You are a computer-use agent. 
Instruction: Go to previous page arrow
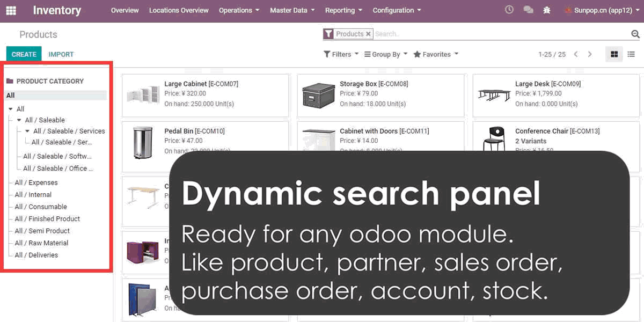pos(576,54)
